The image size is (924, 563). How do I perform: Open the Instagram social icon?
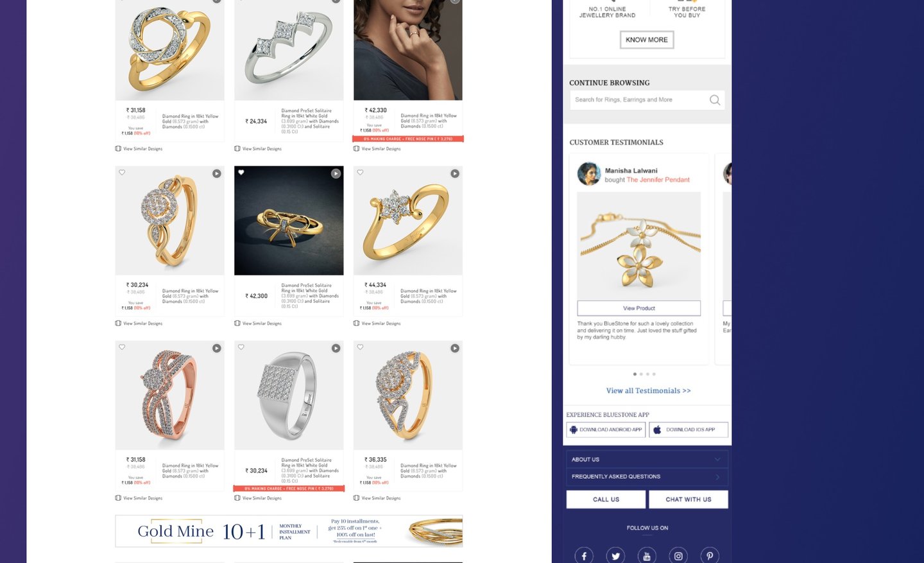[678, 556]
